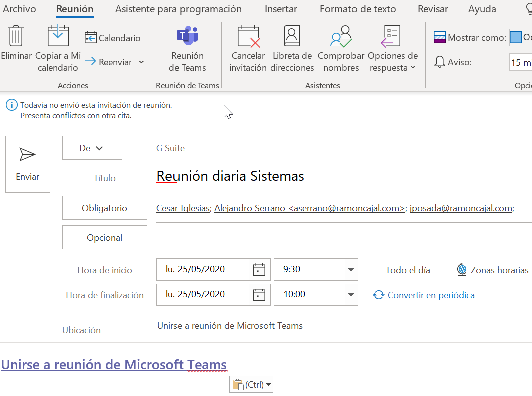Open calendar picker for Hora de inicio
The image size is (532, 396).
[x=259, y=270]
